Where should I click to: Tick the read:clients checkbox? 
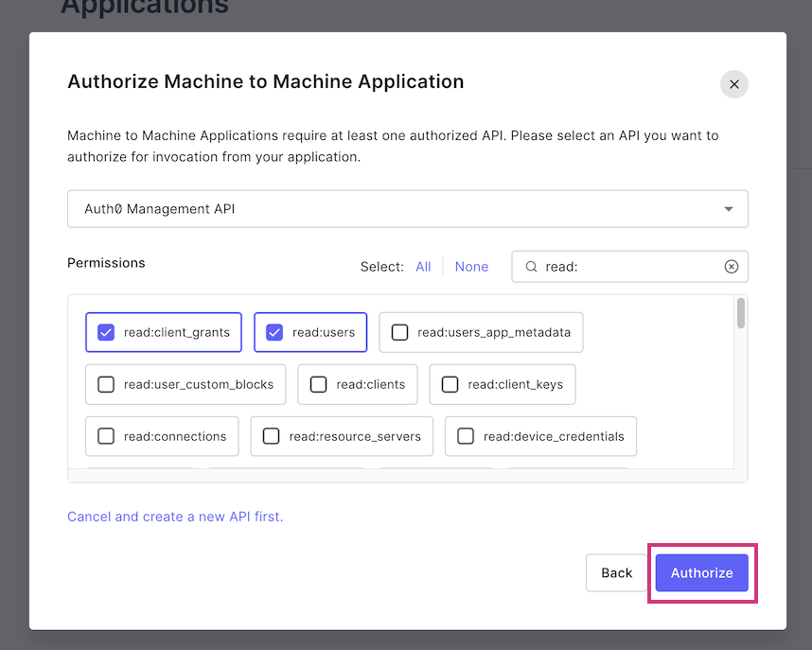click(319, 384)
